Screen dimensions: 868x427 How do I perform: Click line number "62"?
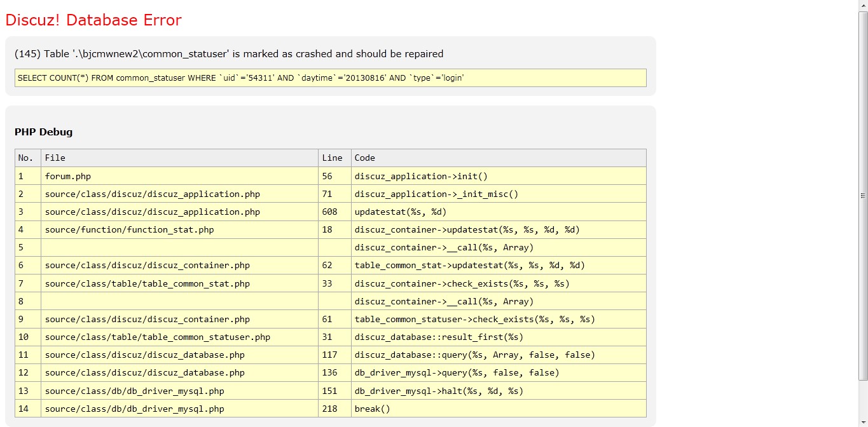pos(334,265)
